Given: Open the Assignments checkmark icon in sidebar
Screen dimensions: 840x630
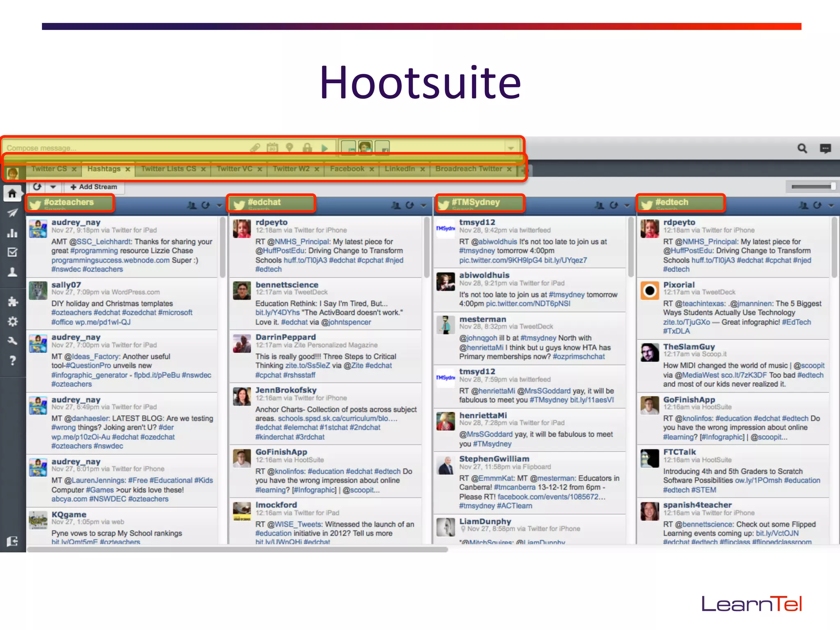Looking at the screenshot, I should tap(12, 252).
